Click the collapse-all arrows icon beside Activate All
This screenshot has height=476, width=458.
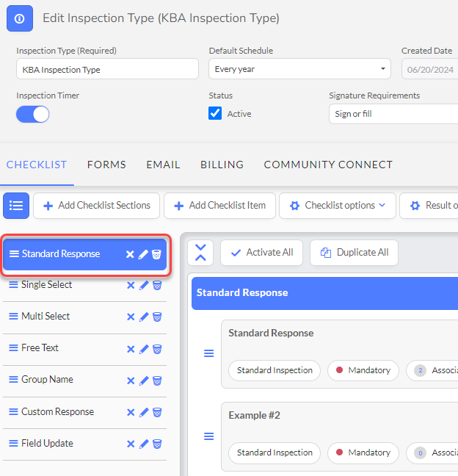click(200, 253)
